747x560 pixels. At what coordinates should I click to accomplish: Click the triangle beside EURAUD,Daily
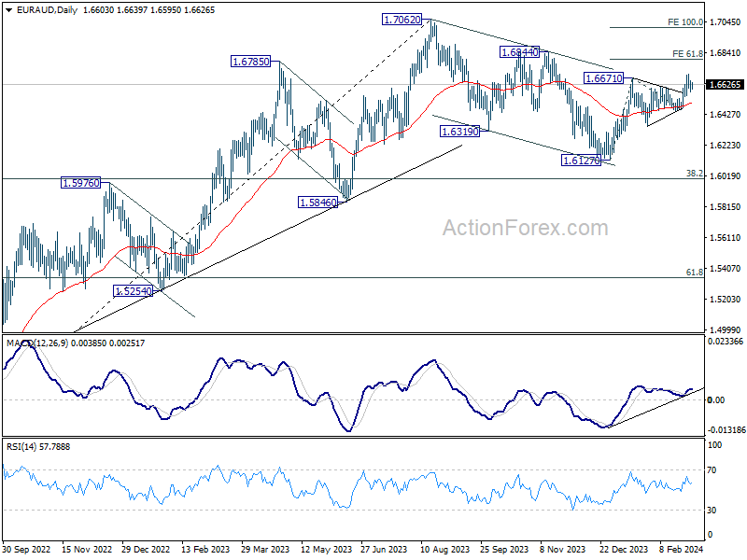tap(8, 10)
